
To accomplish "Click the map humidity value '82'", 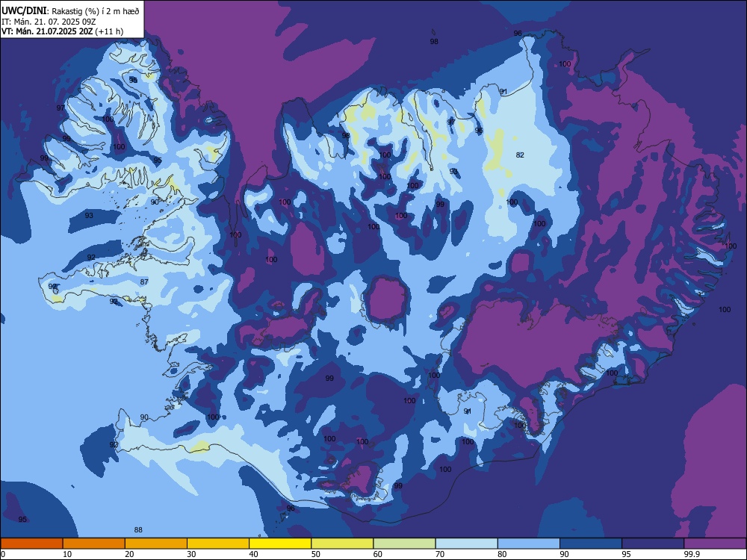I will (520, 155).
